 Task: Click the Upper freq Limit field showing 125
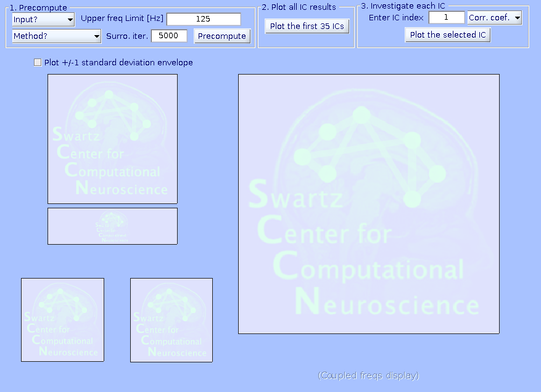pyautogui.click(x=204, y=19)
